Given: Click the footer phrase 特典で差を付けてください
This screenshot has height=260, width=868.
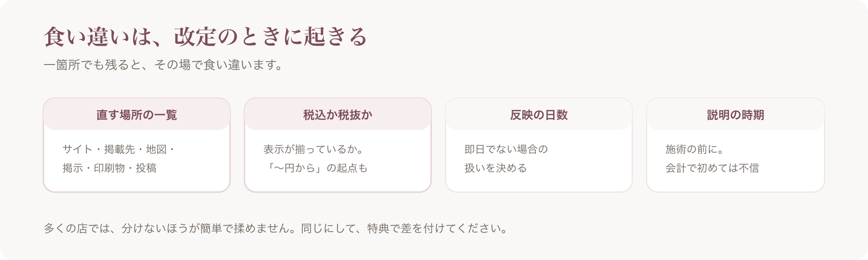Looking at the screenshot, I should coord(434,228).
